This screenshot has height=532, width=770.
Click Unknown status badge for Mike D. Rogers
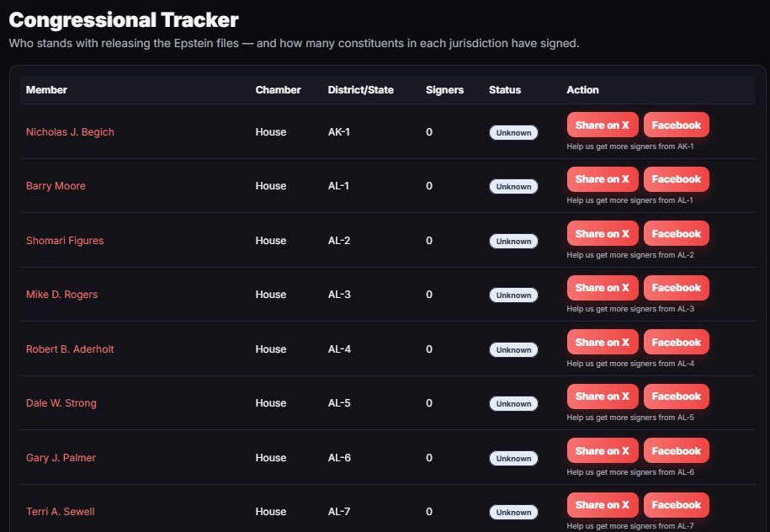pyautogui.click(x=513, y=295)
